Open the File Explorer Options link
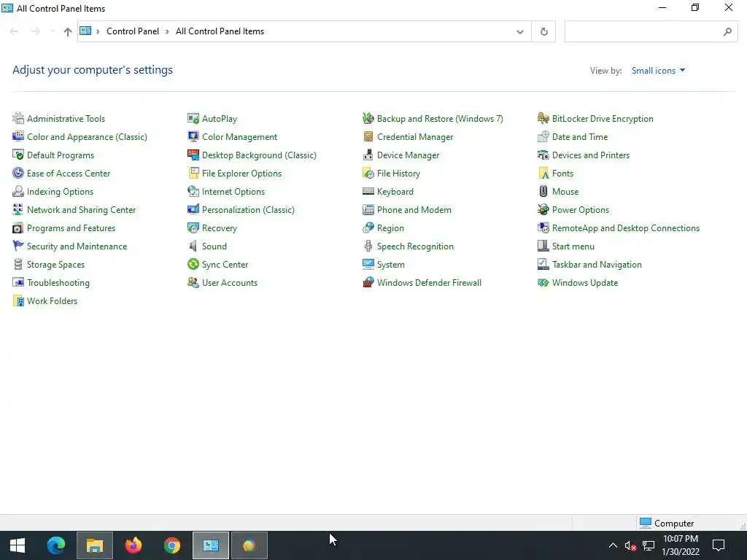Image resolution: width=747 pixels, height=560 pixels. tap(241, 174)
